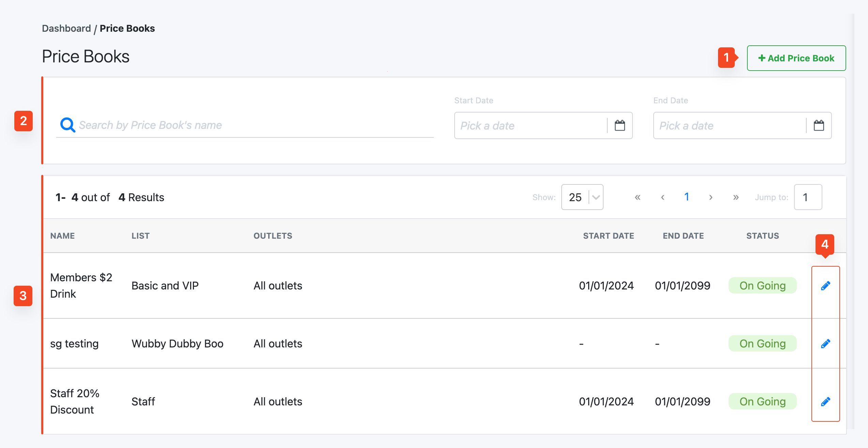The width and height of the screenshot is (868, 448).
Task: Expand the Show 25 rows dropdown
Action: [582, 197]
